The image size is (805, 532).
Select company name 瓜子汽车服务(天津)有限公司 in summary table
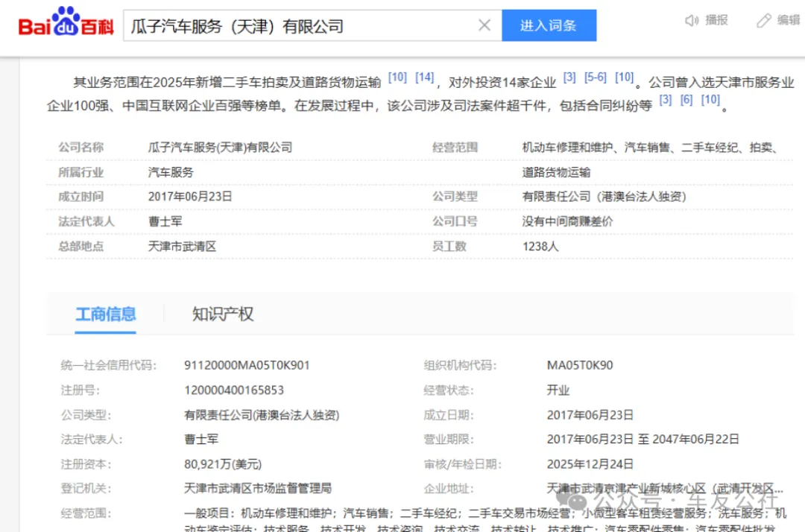(x=220, y=148)
